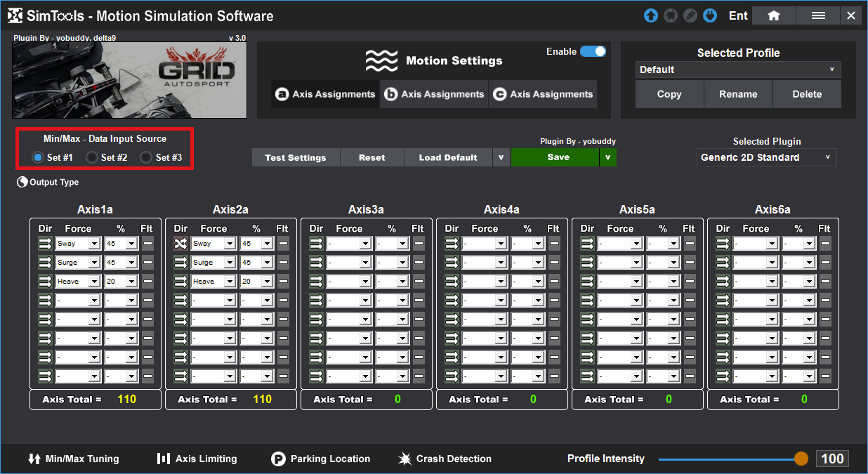Disable the Motion Settings Enable switch
The height and width of the screenshot is (474, 868).
click(x=593, y=51)
